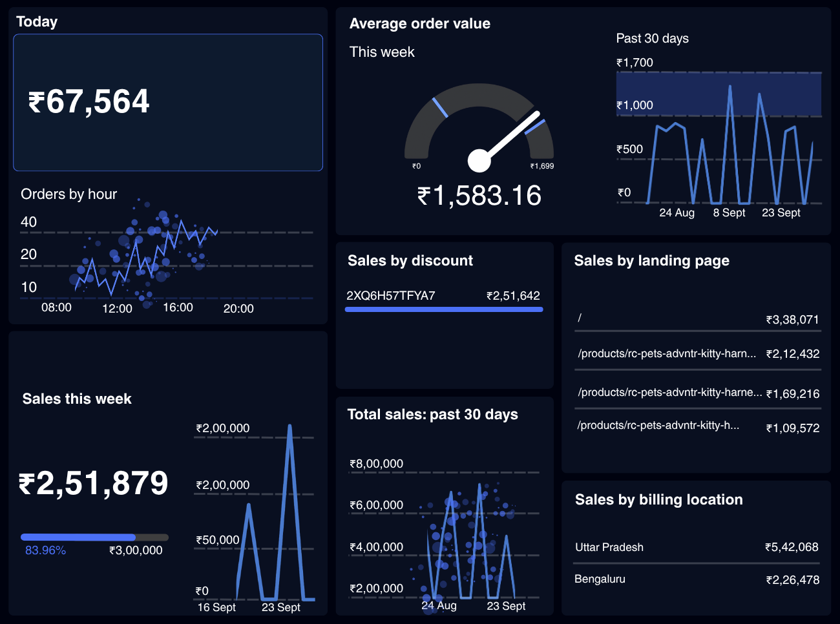Click the Bengaluru billing location row
840x624 pixels.
coord(697,579)
